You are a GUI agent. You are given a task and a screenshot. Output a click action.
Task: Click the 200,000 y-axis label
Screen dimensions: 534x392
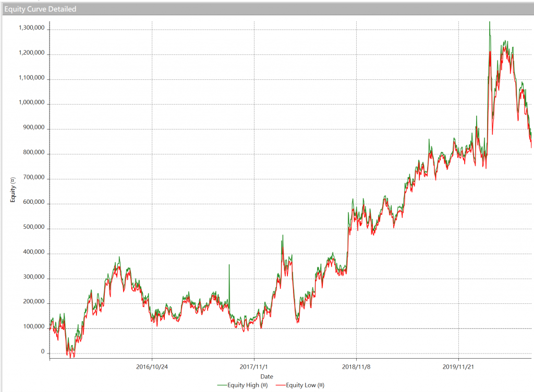[x=34, y=303]
